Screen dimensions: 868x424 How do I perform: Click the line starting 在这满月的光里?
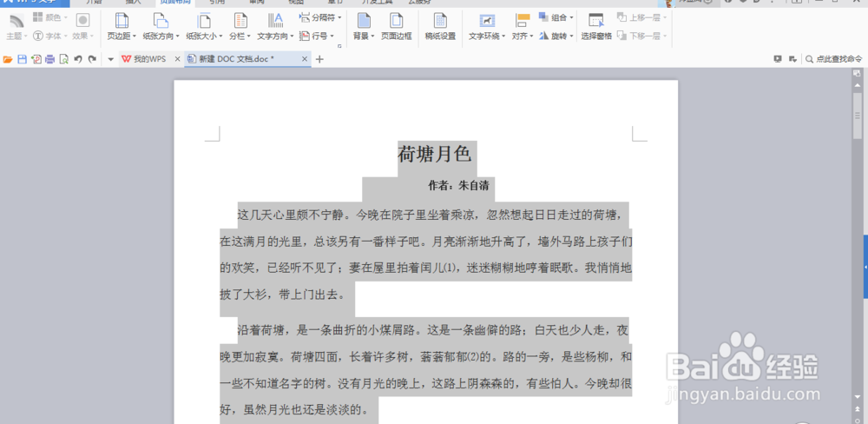(425, 242)
